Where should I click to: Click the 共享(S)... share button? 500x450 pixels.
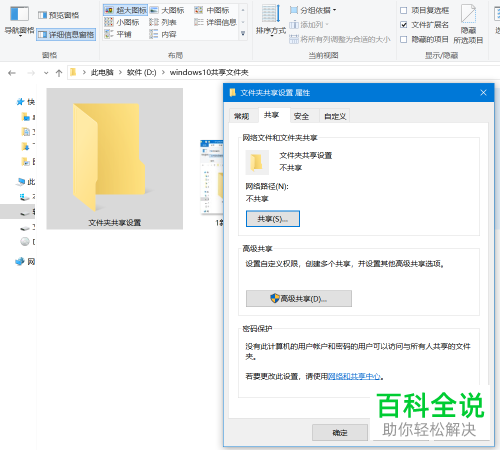(x=273, y=219)
